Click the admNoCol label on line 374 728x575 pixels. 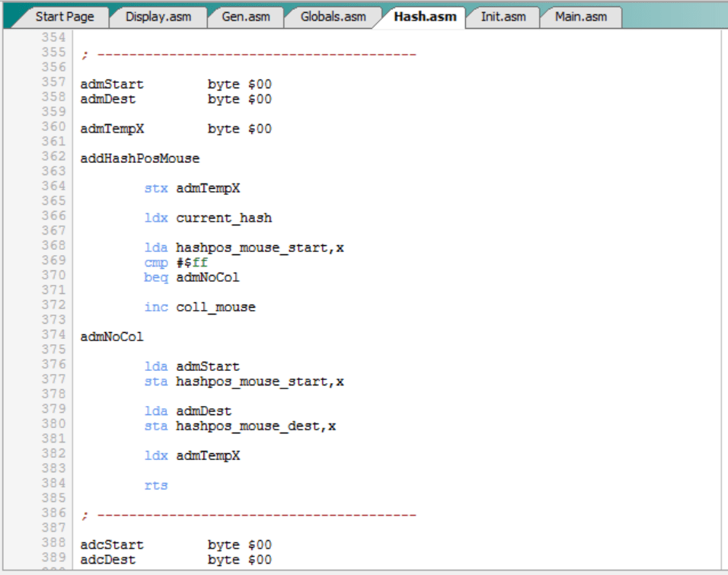(x=111, y=337)
